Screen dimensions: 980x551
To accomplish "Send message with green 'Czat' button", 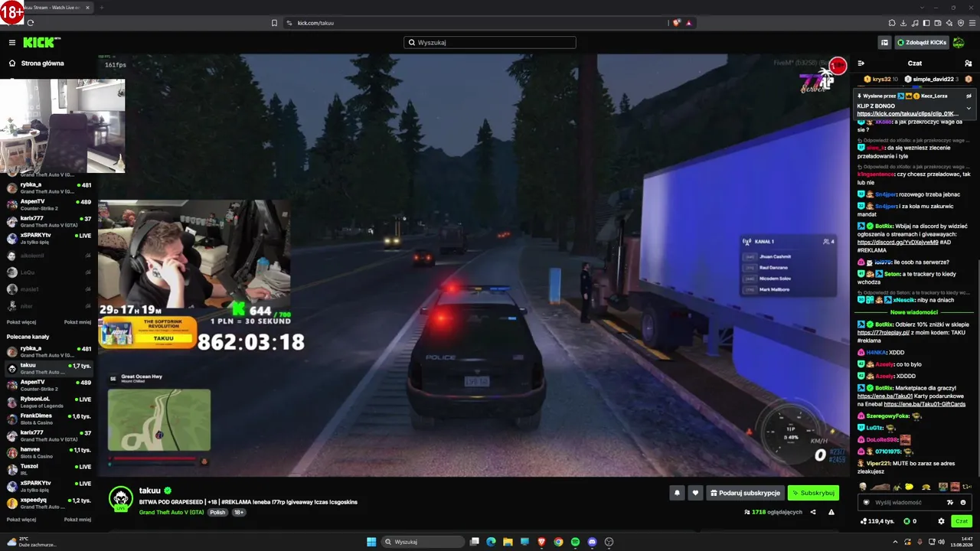I will (962, 521).
